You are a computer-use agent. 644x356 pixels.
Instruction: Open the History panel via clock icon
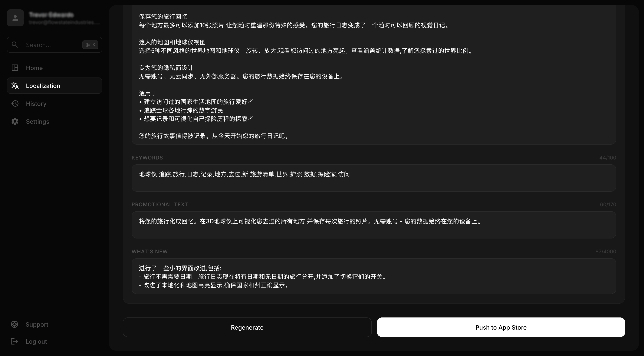(15, 103)
